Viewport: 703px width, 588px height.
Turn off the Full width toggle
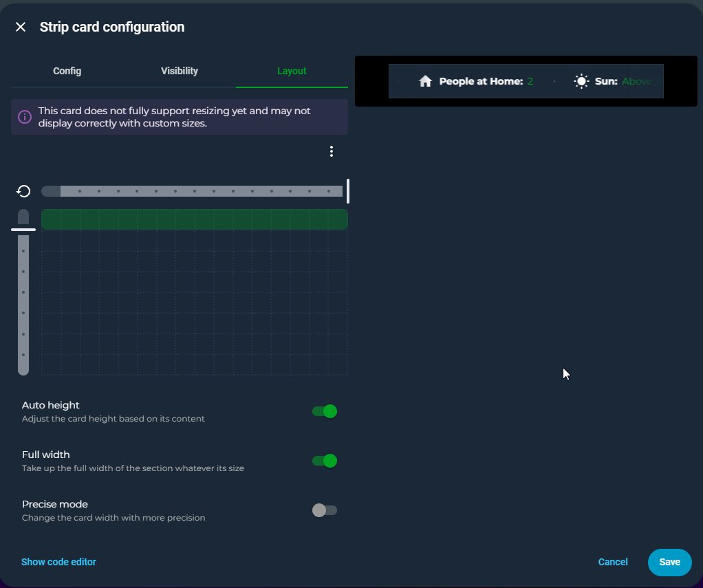pyautogui.click(x=325, y=461)
